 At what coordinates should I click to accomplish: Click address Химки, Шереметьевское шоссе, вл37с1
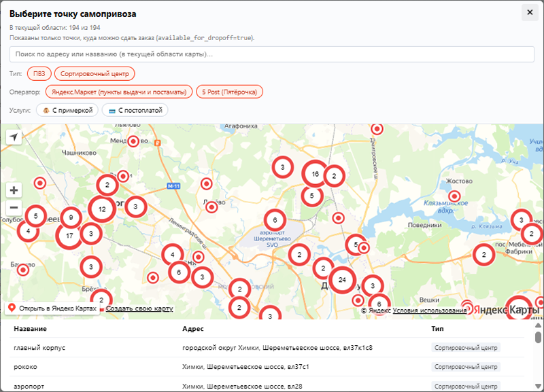[x=245, y=367]
